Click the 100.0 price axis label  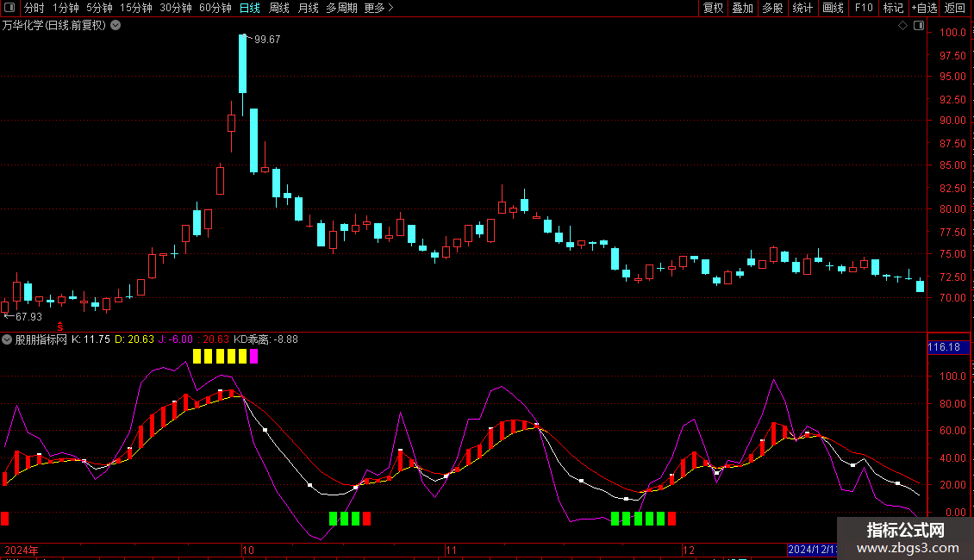click(x=952, y=32)
